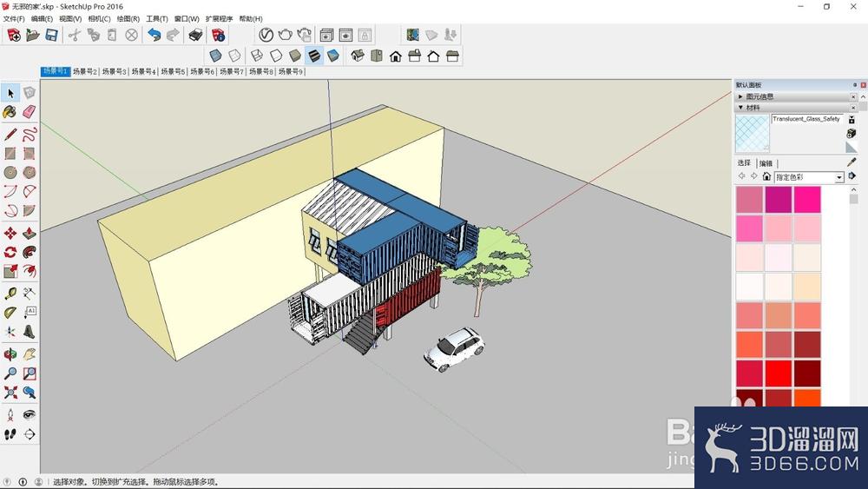Click the Model Info icon

(x=219, y=36)
